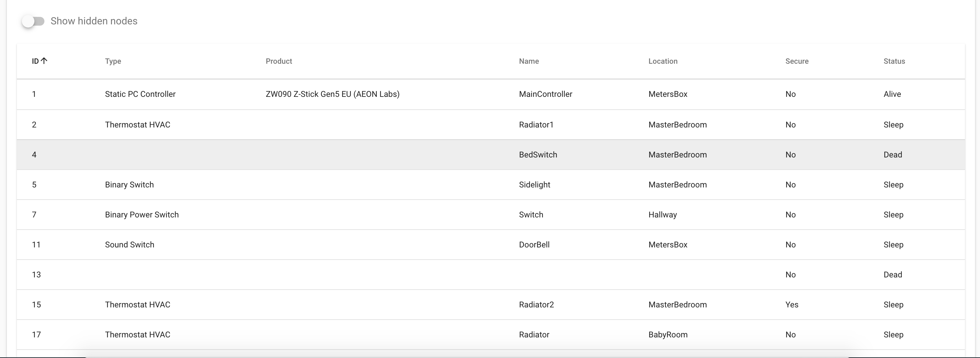Click the Show hidden nodes label

(x=94, y=21)
